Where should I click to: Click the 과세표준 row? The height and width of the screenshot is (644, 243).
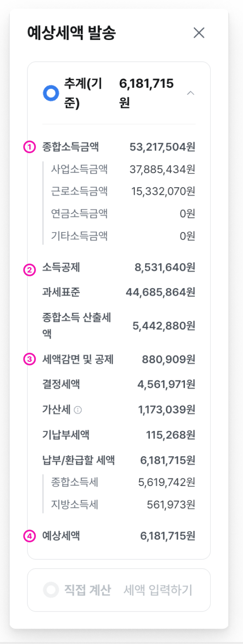(119, 292)
